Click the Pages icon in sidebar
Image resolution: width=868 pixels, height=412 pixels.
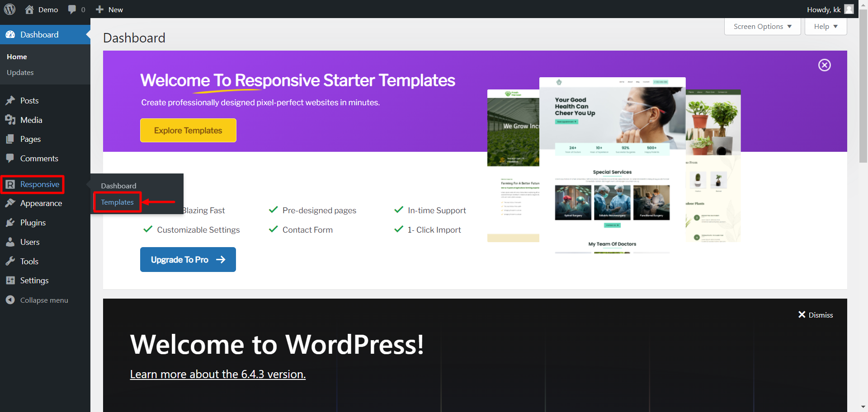tap(10, 139)
